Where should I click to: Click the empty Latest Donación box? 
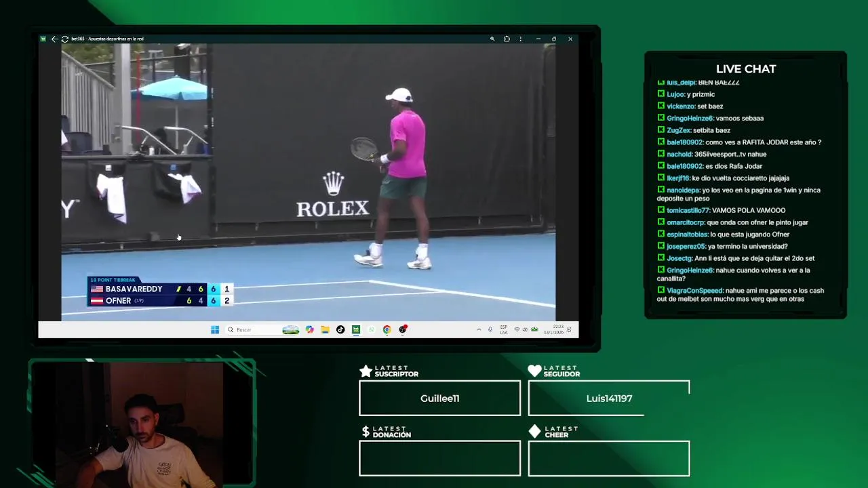439,458
